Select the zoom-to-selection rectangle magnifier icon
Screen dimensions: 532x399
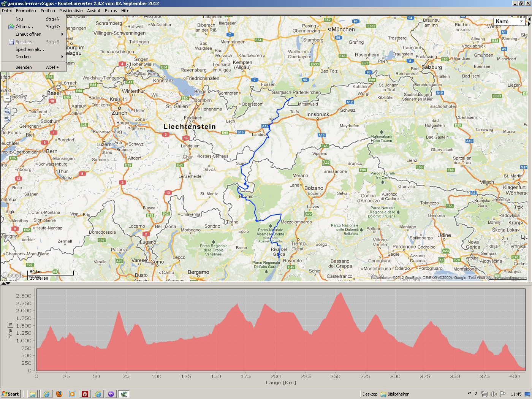coord(7,111)
